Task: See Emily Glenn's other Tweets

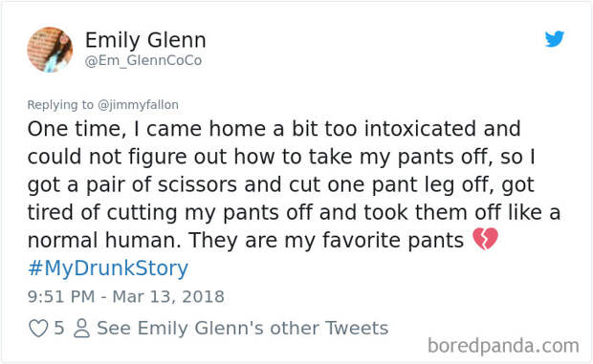Action: click(x=242, y=328)
